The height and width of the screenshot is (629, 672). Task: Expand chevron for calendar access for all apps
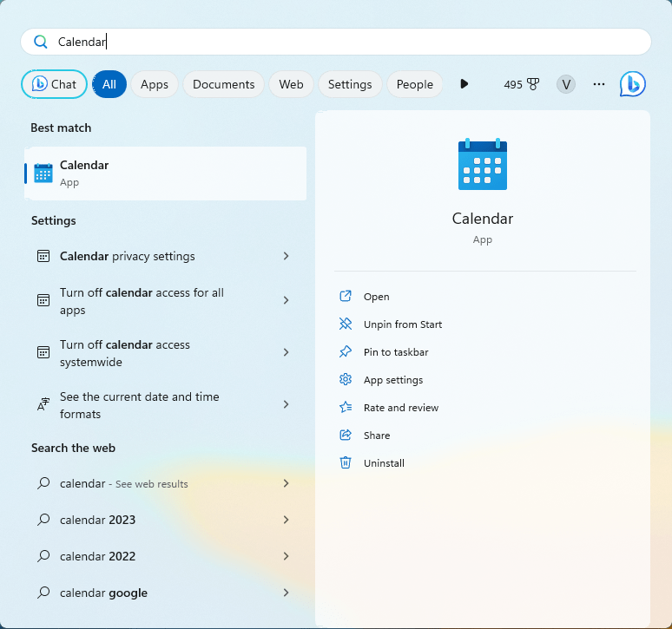(286, 300)
